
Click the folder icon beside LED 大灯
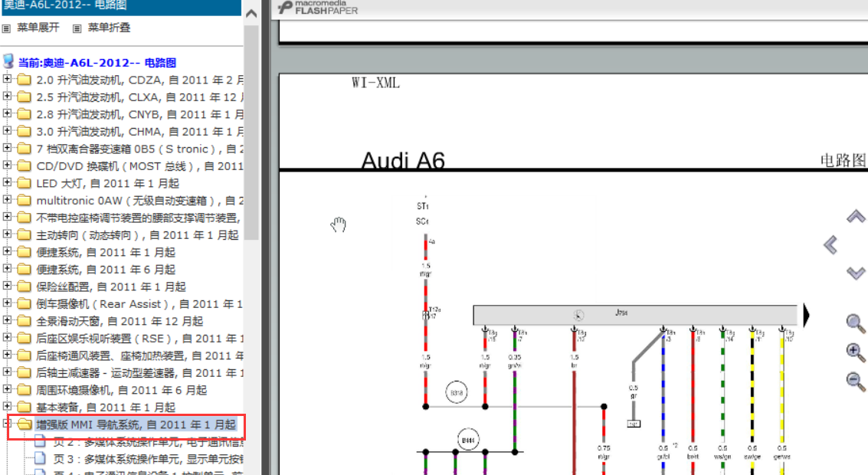point(24,182)
